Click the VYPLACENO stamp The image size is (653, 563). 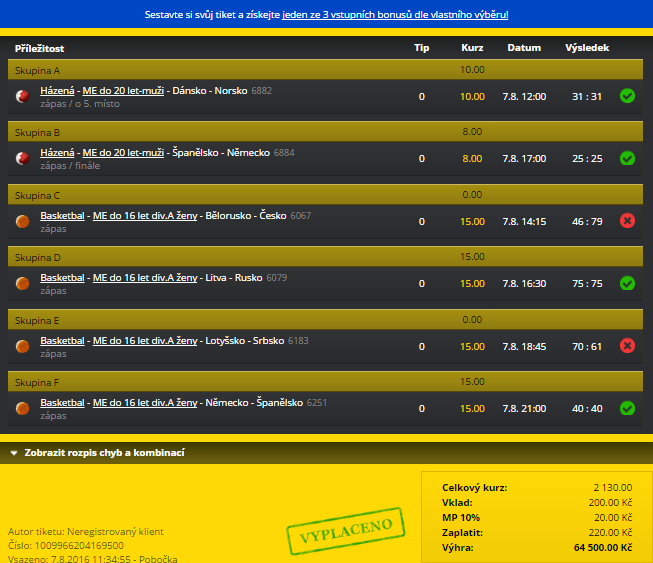point(345,531)
